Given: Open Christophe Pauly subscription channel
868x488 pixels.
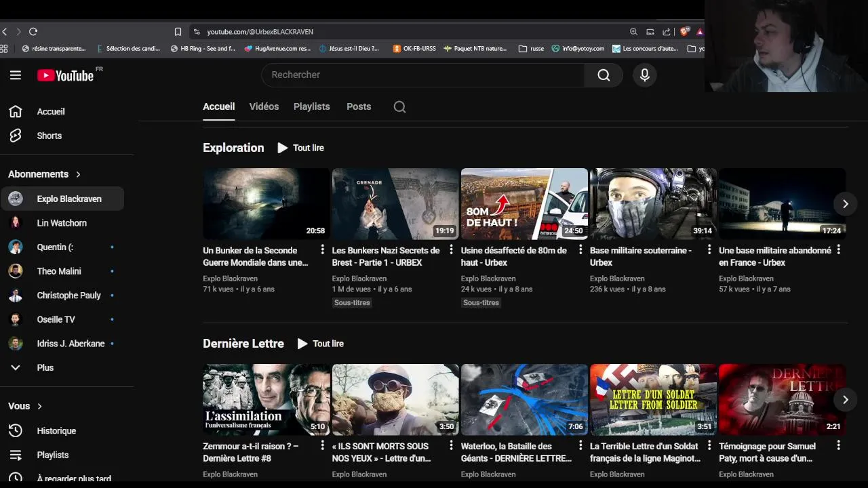Looking at the screenshot, I should 62,296.
